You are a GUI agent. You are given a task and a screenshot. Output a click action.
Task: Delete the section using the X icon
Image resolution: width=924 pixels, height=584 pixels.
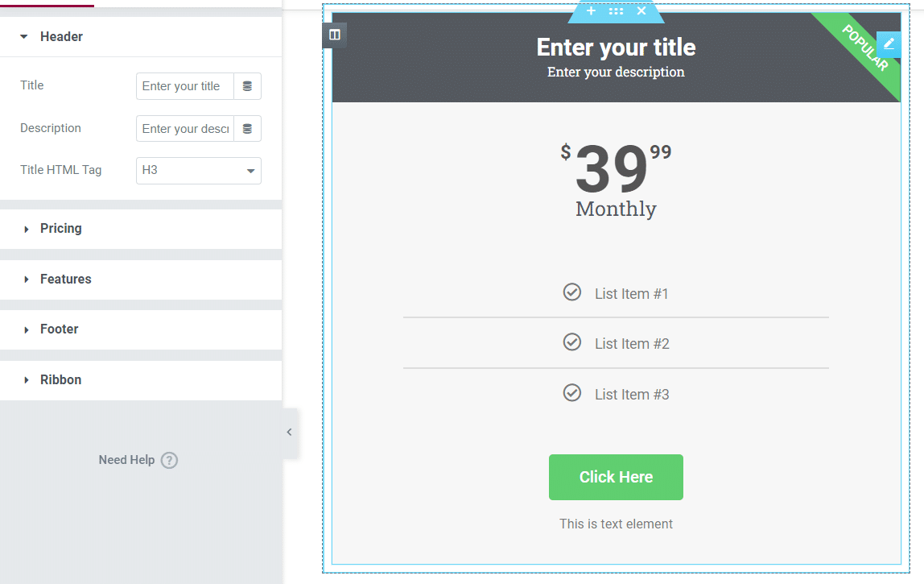[641, 10]
